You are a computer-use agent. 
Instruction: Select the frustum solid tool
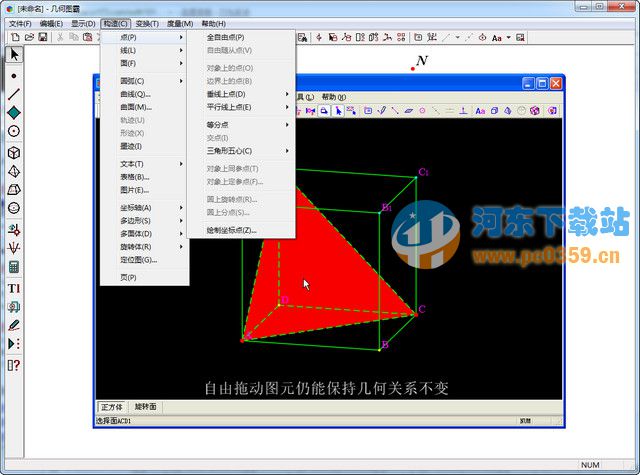14,190
